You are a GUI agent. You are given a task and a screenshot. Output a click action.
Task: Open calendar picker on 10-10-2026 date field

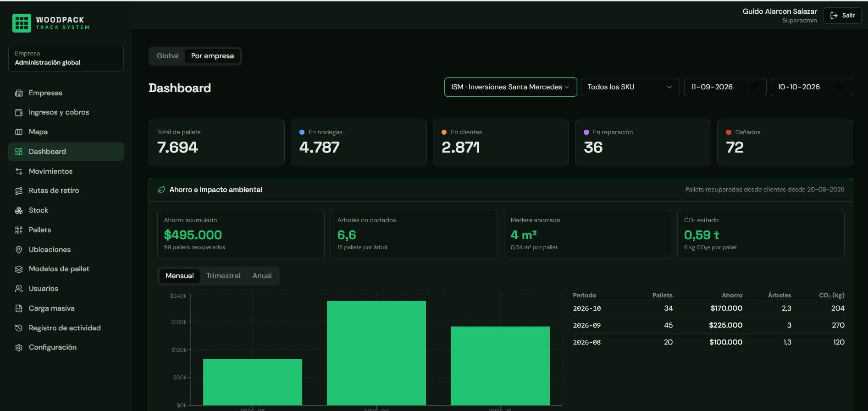tap(840, 87)
